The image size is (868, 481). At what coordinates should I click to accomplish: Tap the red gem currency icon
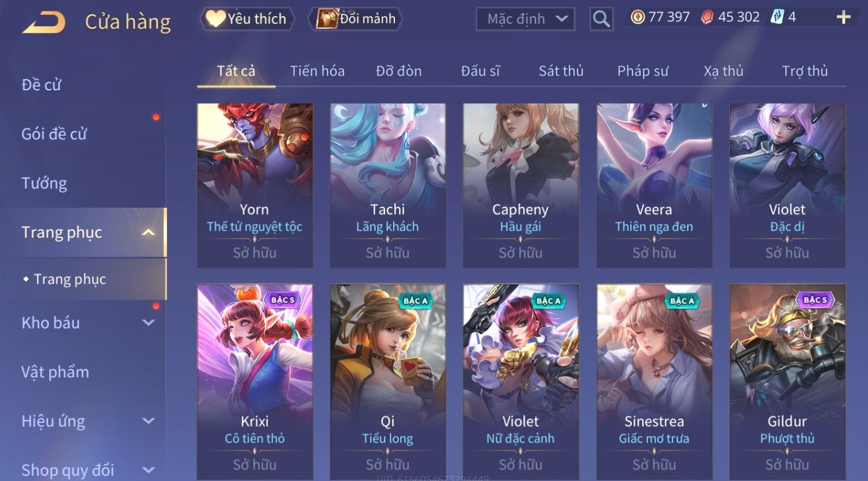[707, 17]
